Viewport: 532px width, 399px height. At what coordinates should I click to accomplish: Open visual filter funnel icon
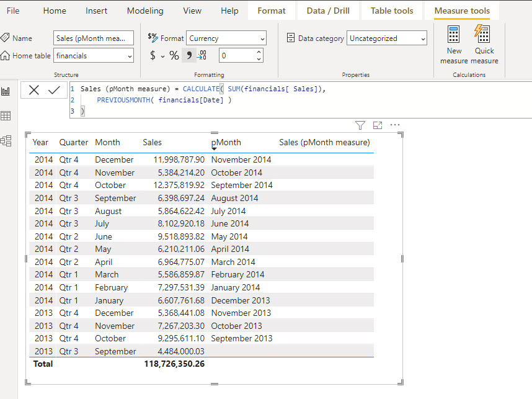pyautogui.click(x=360, y=125)
